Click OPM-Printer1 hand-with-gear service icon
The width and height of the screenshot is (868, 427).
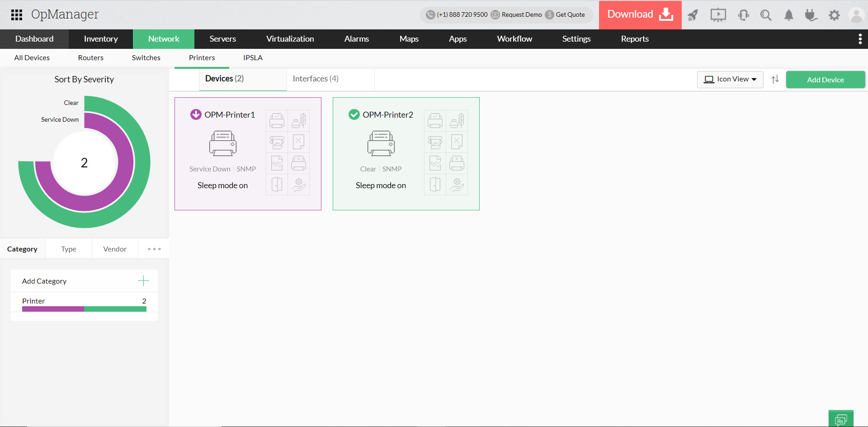(x=298, y=185)
